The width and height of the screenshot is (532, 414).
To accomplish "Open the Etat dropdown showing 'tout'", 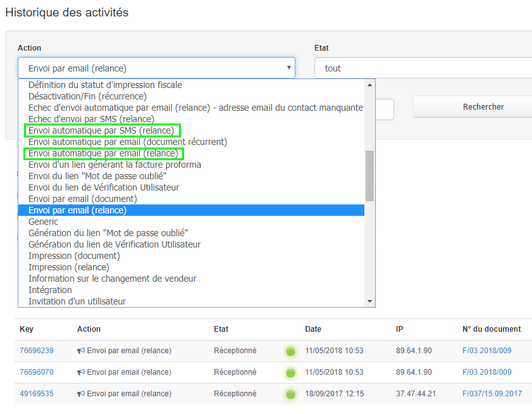I will 423,68.
